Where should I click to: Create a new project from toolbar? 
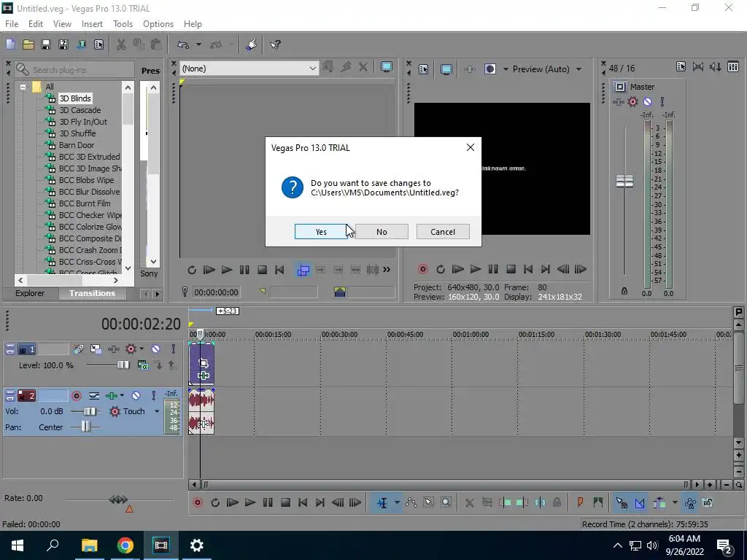point(10,44)
